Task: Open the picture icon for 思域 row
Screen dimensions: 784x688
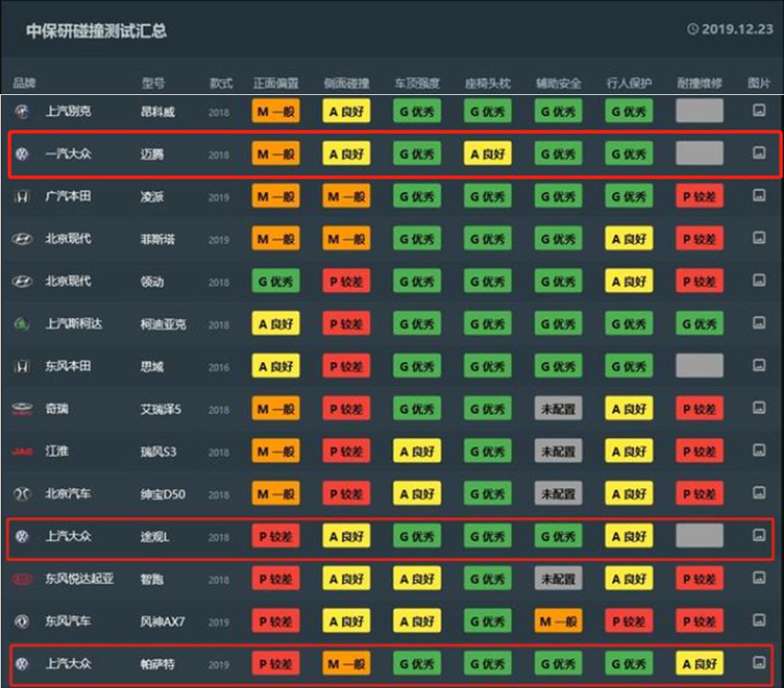Action: [x=759, y=365]
